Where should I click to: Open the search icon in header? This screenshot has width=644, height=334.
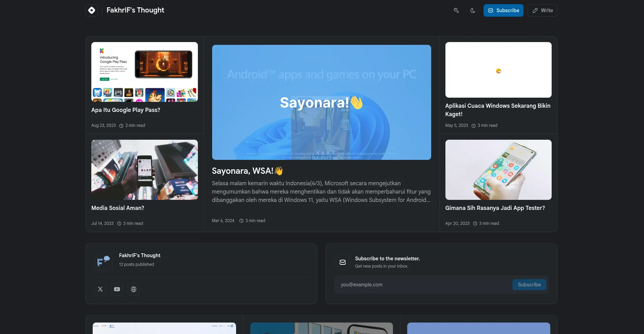[x=456, y=10]
